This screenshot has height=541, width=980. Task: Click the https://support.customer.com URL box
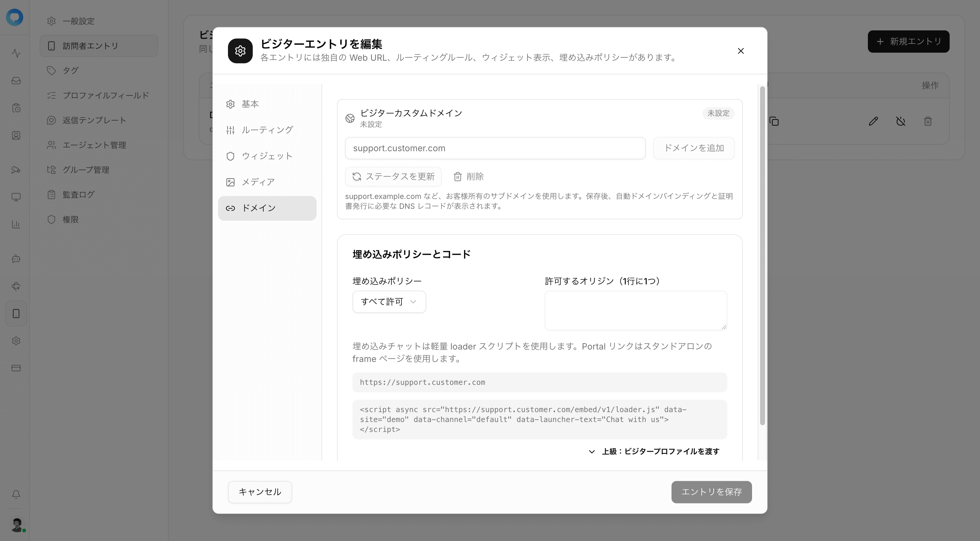(x=540, y=382)
